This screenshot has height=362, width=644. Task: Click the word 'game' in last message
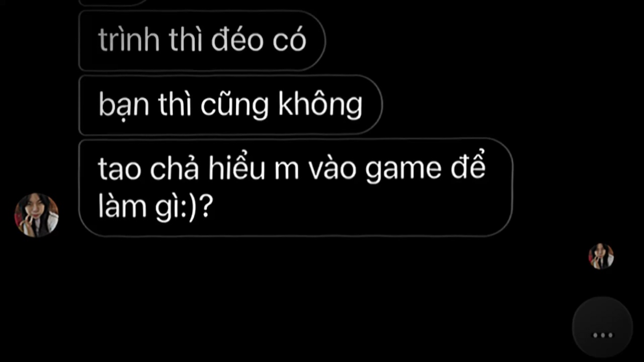click(x=403, y=170)
